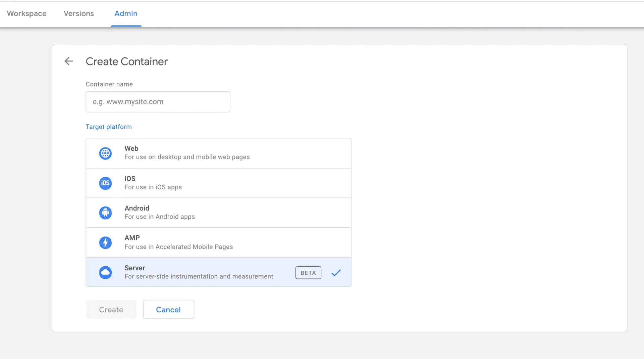Open the Workspace tab
This screenshot has width=644, height=359.
27,13
